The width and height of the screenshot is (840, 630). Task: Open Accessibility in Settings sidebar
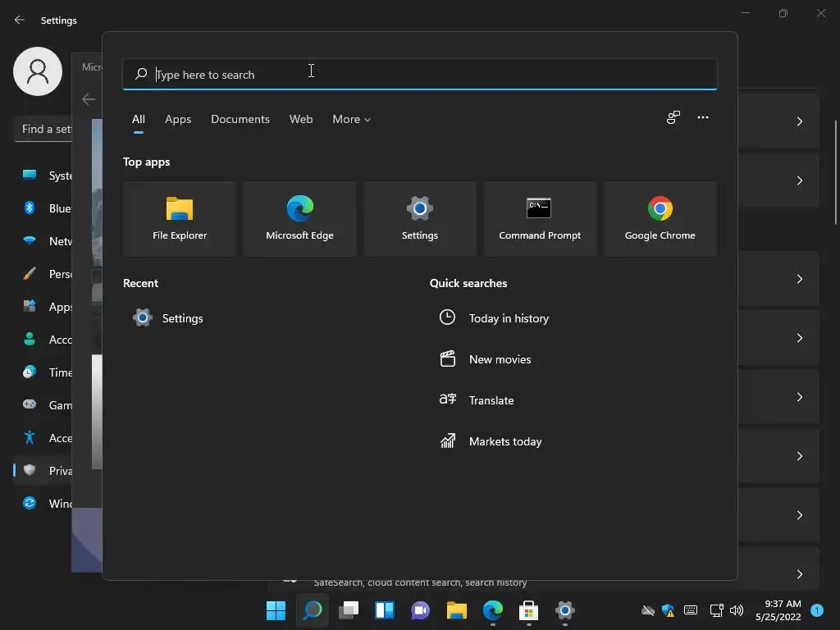point(43,438)
